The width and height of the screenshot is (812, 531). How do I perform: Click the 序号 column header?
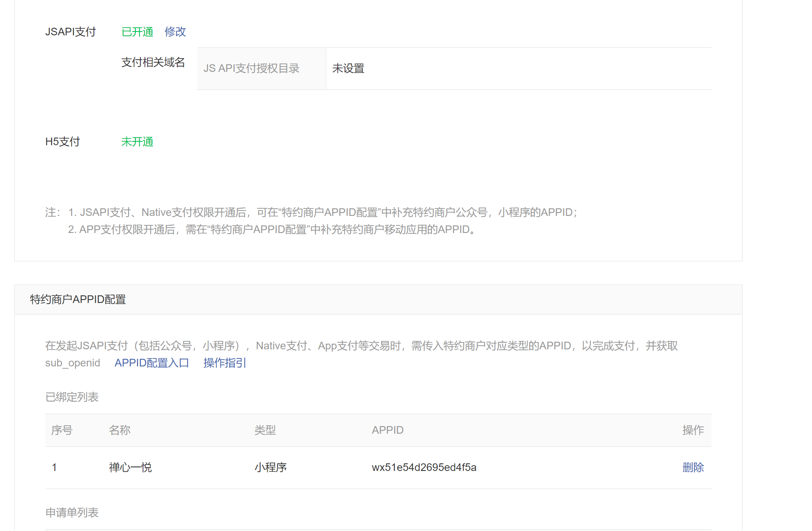point(62,430)
